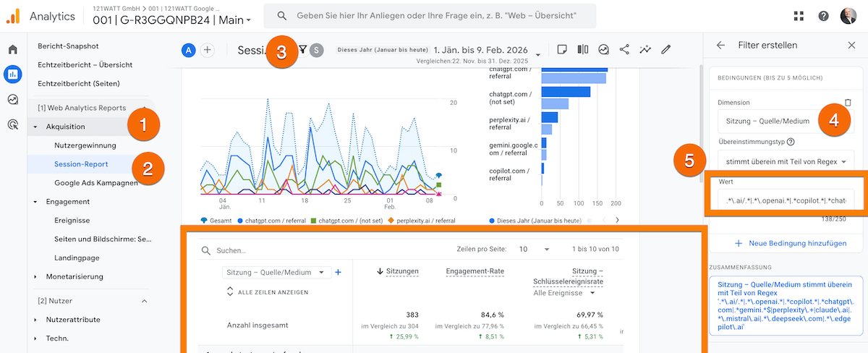Viewport: 868px width, 353px height.
Task: Click the Google apps grid icon
Action: [x=799, y=16]
